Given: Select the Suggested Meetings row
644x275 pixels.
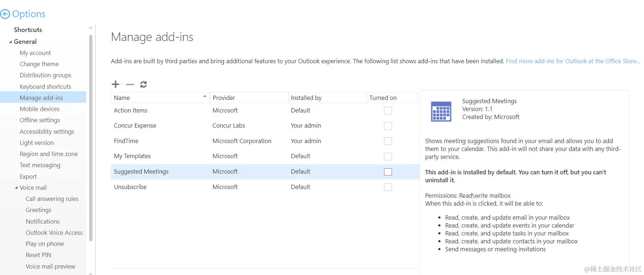Looking at the screenshot, I should pos(265,172).
